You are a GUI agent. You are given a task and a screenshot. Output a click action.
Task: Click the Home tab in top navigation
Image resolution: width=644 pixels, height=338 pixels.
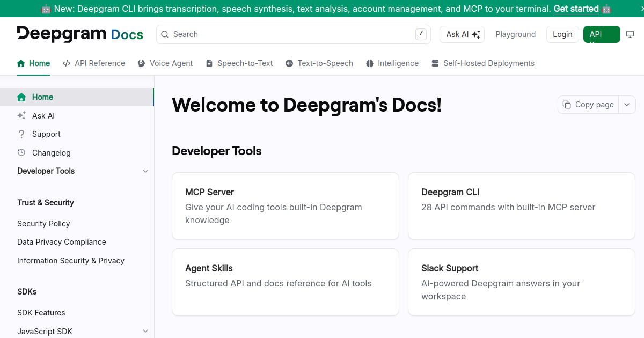point(34,63)
